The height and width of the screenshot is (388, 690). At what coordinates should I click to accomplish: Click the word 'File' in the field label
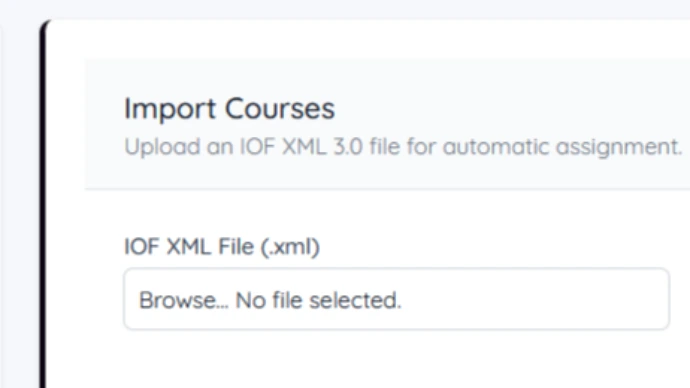tap(236, 246)
